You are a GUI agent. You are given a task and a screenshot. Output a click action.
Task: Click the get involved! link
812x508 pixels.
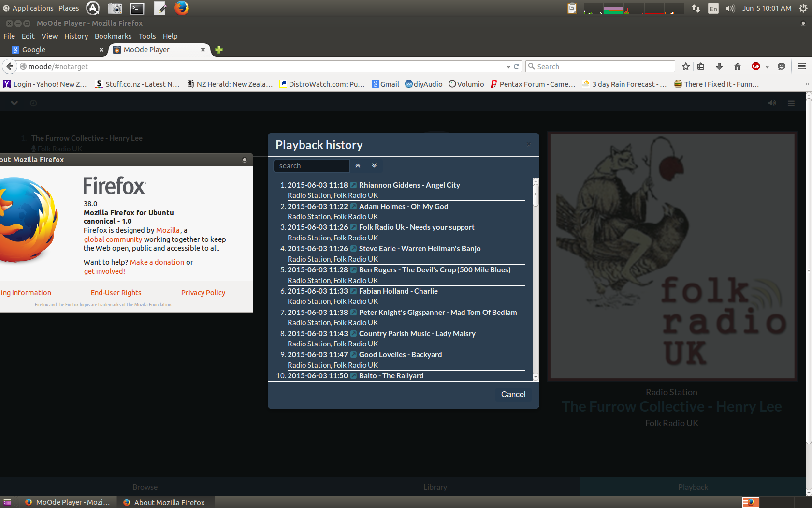pyautogui.click(x=104, y=271)
